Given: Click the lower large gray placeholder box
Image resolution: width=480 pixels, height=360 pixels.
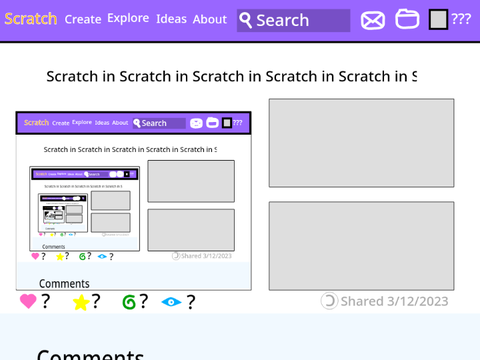Looking at the screenshot, I should point(361,246).
